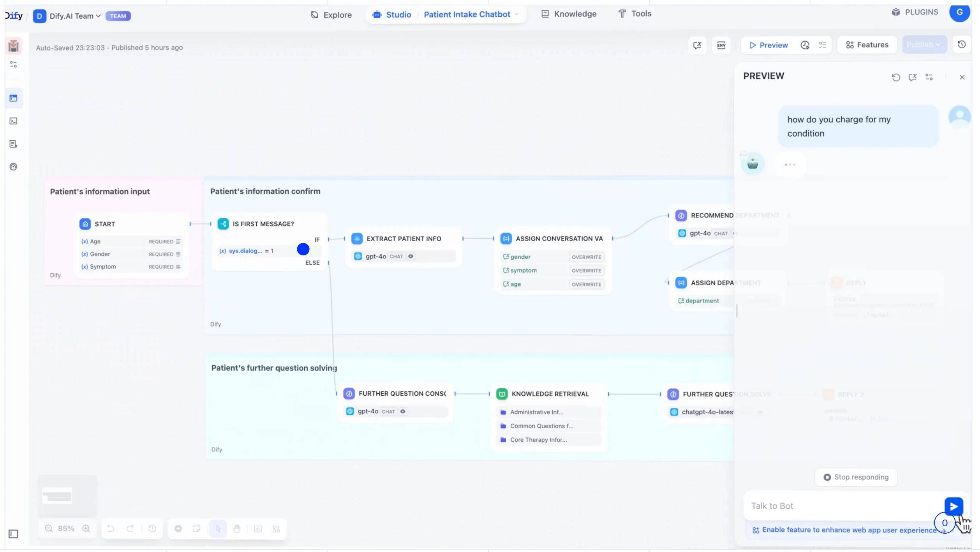Click the add note icon

[197, 529]
